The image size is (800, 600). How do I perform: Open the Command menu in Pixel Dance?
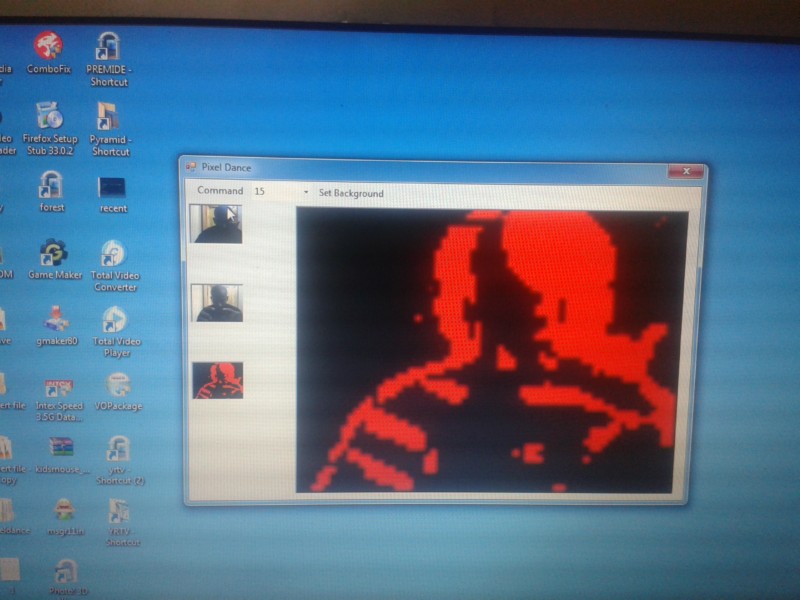[220, 190]
